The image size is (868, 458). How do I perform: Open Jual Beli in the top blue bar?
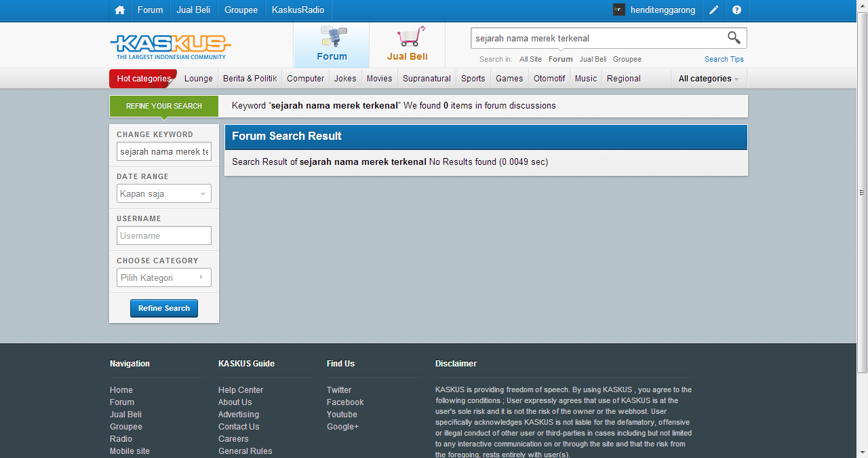point(193,10)
